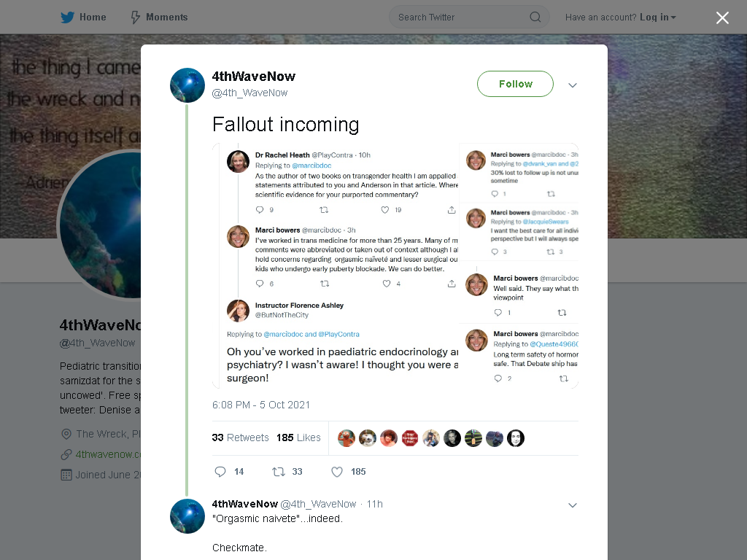The image size is (747, 560).
Task: Open the Moments tab
Action: click(159, 17)
